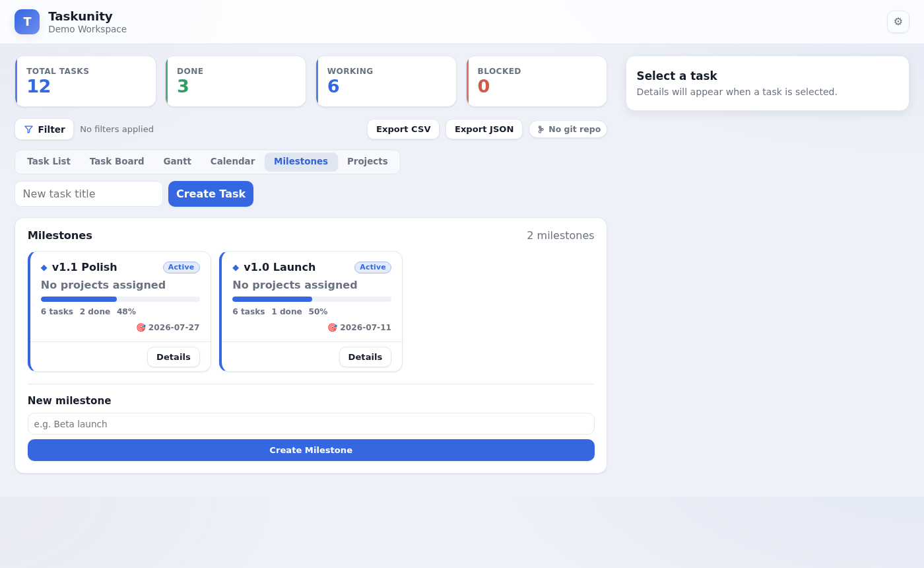This screenshot has height=568, width=924.
Task: Click the date 2026-07-11
Action: [x=366, y=328]
